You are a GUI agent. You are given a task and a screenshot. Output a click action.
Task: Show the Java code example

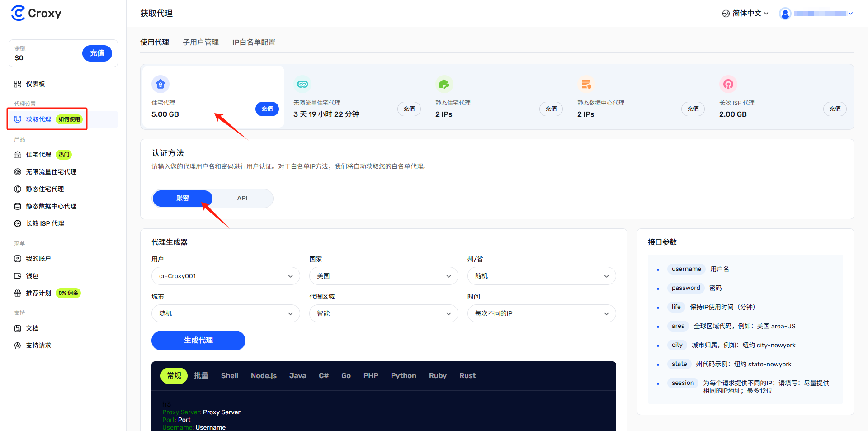pos(297,376)
